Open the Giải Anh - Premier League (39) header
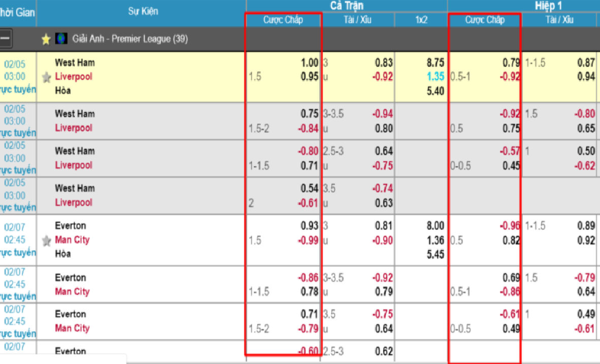This screenshot has width=600, height=364. 130,39
